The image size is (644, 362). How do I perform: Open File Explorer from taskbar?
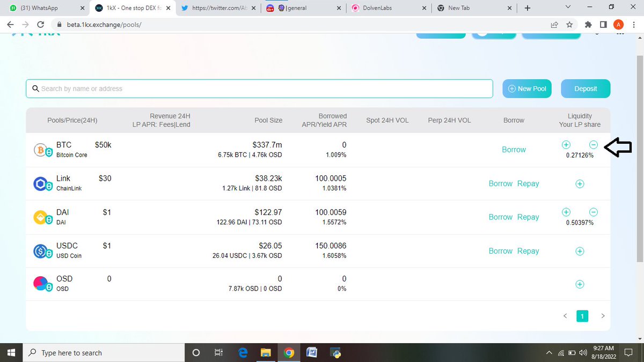(266, 352)
